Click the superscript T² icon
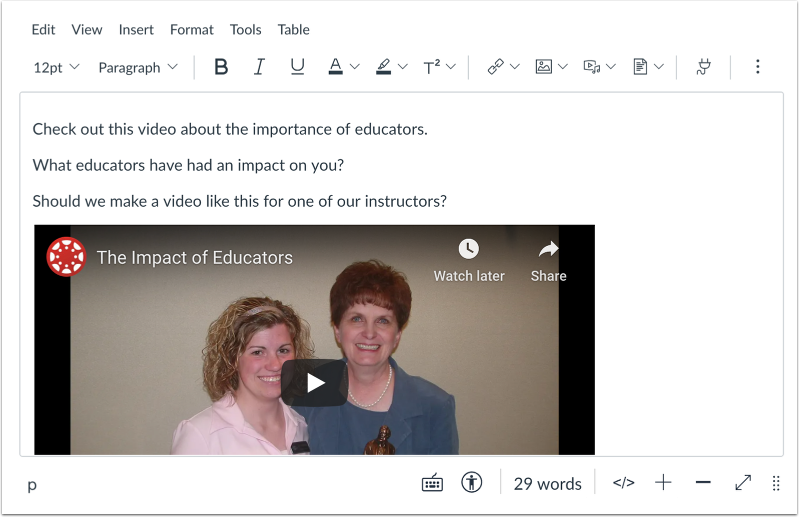The height and width of the screenshot is (517, 799). [x=432, y=67]
